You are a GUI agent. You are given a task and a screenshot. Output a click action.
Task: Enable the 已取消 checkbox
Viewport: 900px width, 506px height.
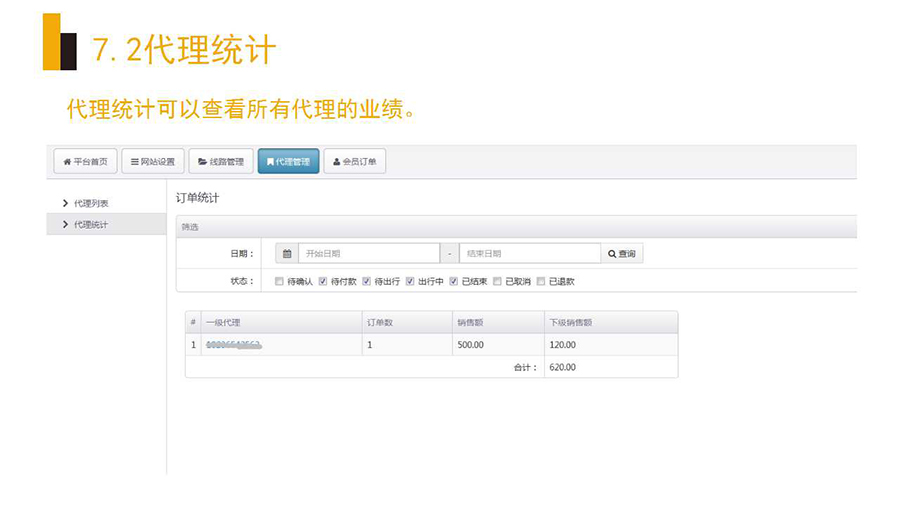(497, 281)
